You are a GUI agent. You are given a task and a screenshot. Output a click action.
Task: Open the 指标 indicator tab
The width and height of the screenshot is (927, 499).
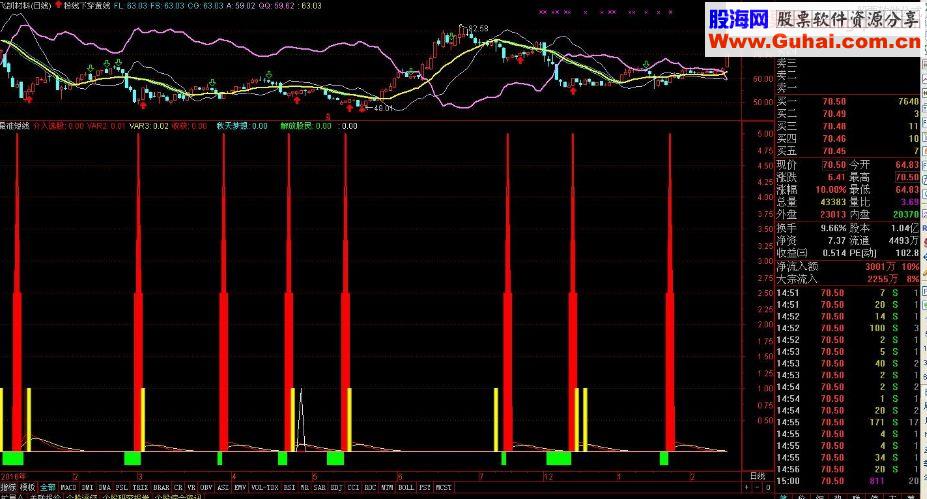tap(8, 488)
